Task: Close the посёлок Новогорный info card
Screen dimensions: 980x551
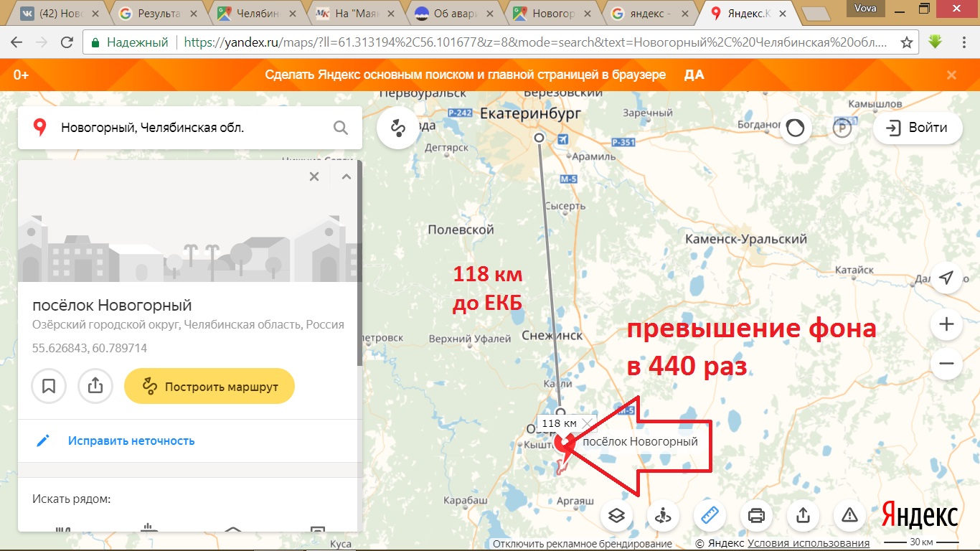Action: click(x=314, y=176)
